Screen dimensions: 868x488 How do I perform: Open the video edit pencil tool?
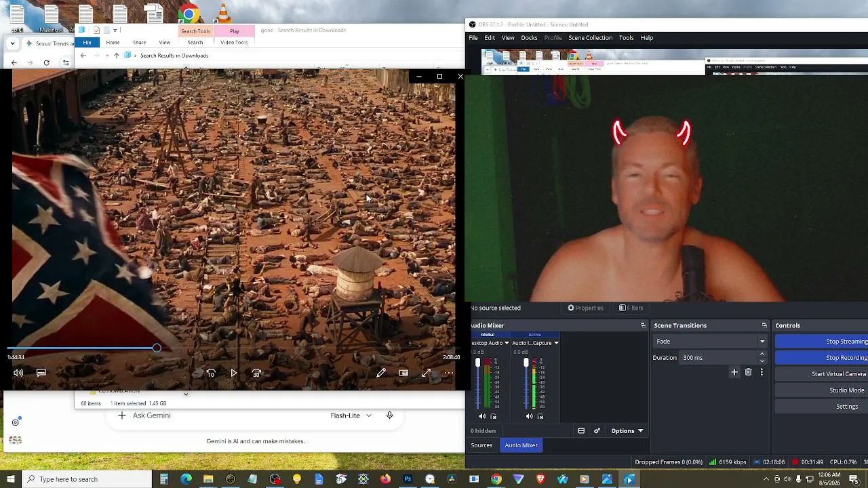[x=381, y=373]
